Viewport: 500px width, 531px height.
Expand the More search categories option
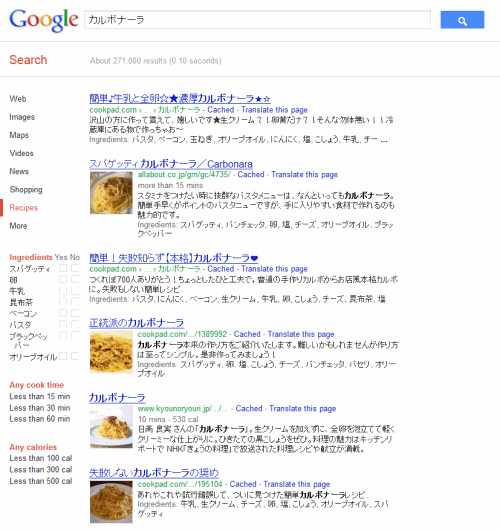pos(18,226)
